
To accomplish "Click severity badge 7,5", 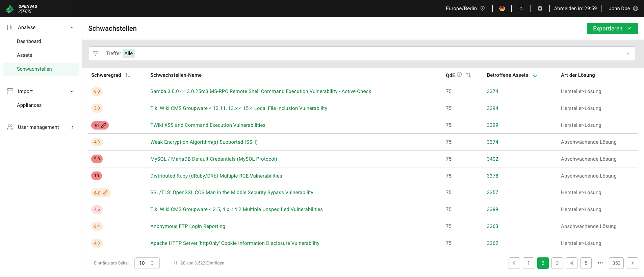I will click(x=97, y=209).
